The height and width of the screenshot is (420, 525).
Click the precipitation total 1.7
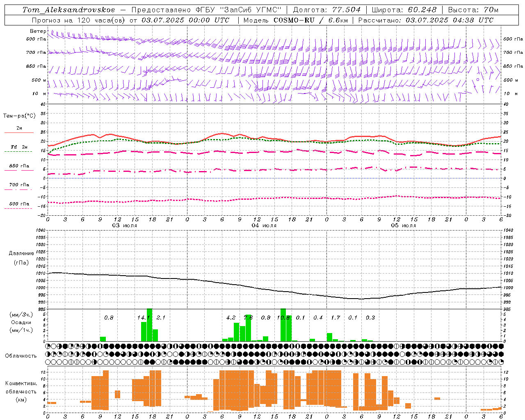click(x=336, y=318)
